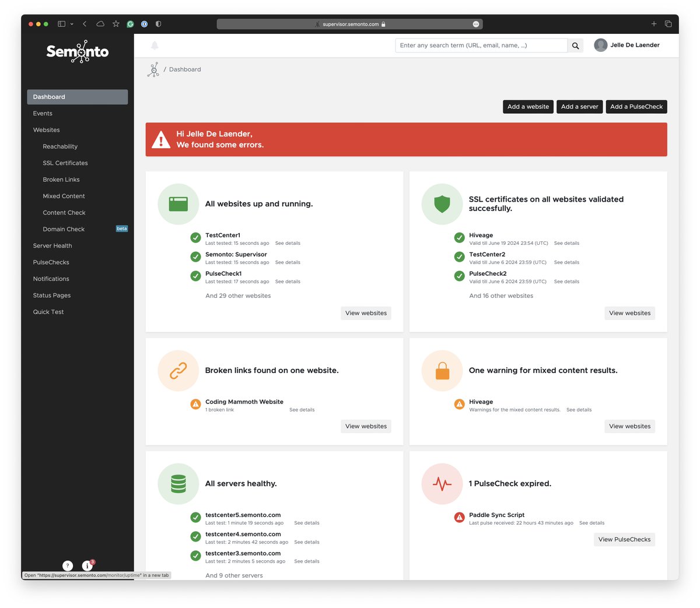Click green check beside Semonto: Supervisor
Image resolution: width=700 pixels, height=608 pixels.
[196, 256]
